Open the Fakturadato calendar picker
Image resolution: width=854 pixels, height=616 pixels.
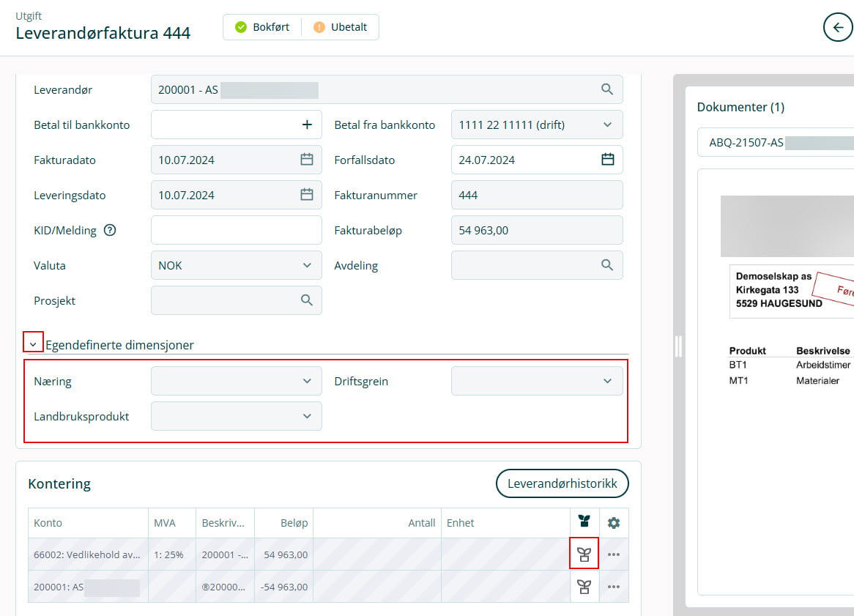coord(307,160)
